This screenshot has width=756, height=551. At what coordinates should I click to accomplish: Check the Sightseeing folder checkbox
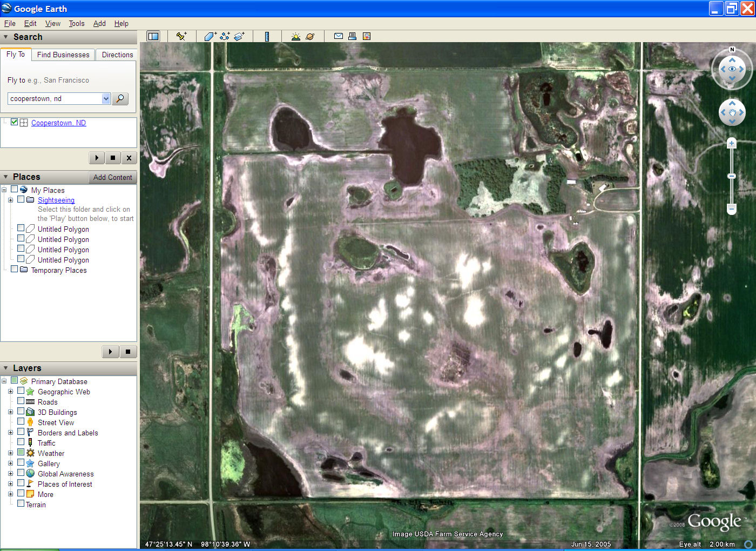pyautogui.click(x=21, y=199)
